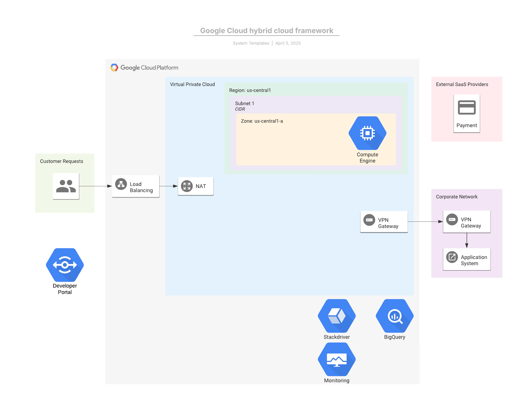Click the Google Cloud Platform logo
532x402 pixels.
144,68
